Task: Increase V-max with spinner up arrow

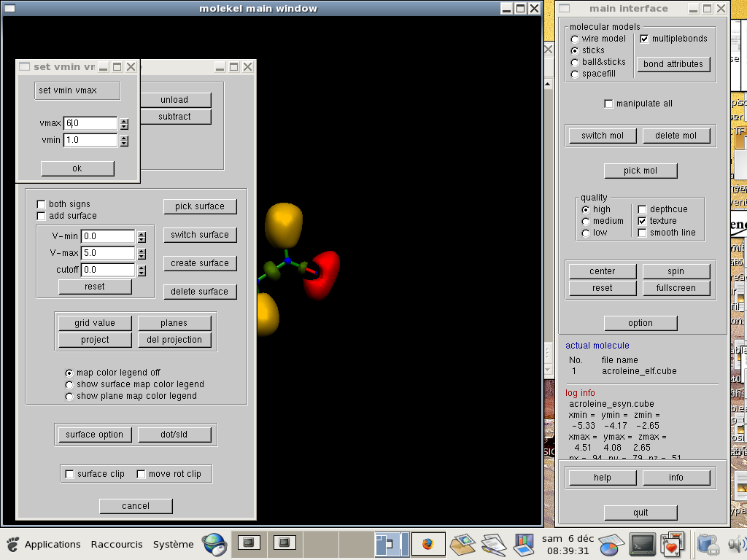Action: 142,251
